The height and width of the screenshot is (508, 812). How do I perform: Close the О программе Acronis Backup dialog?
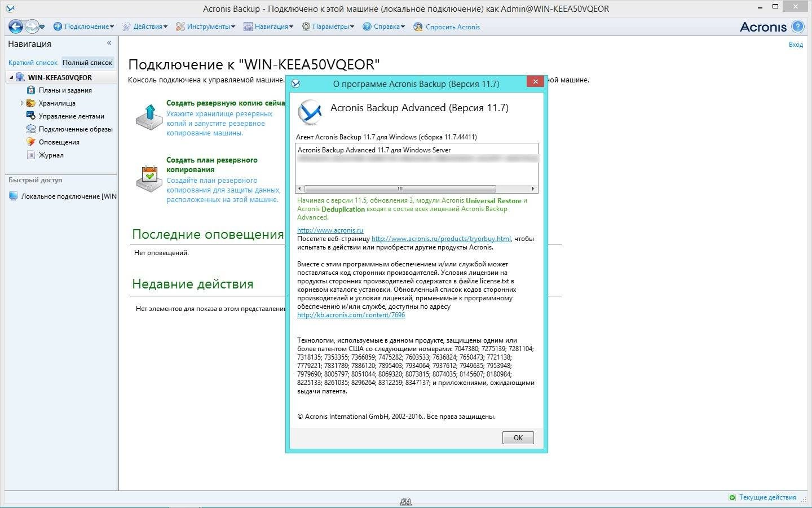(x=535, y=81)
